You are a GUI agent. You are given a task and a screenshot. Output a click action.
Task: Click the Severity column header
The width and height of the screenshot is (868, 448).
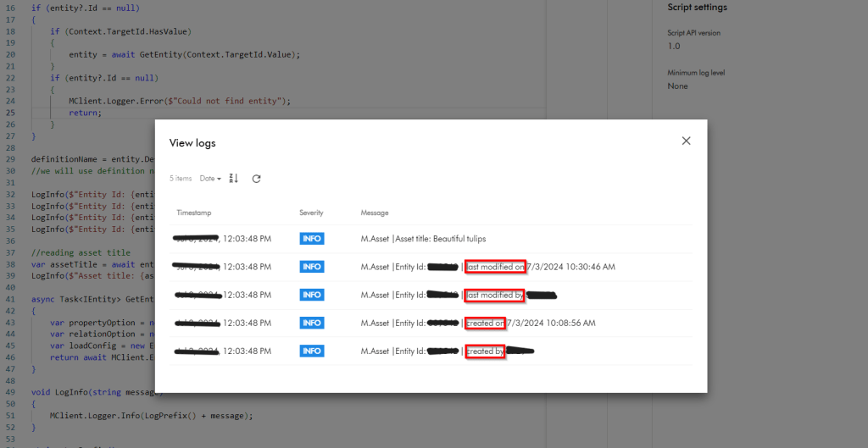pyautogui.click(x=311, y=213)
